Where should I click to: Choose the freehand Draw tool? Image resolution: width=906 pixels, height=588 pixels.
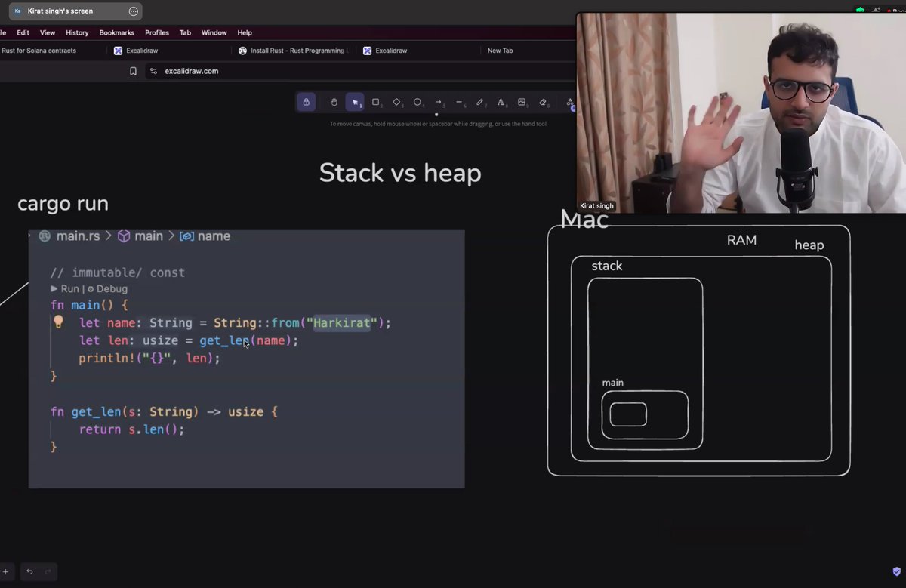click(x=480, y=102)
